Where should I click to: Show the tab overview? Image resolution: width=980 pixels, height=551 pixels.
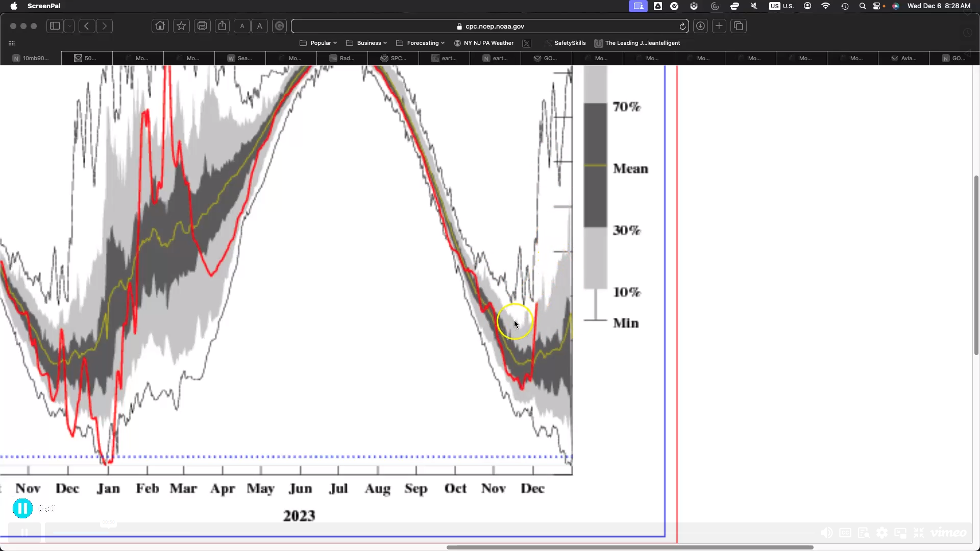739,26
